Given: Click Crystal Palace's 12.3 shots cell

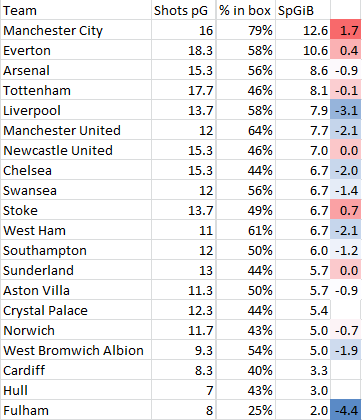Looking at the screenshot, I should click(x=183, y=310).
